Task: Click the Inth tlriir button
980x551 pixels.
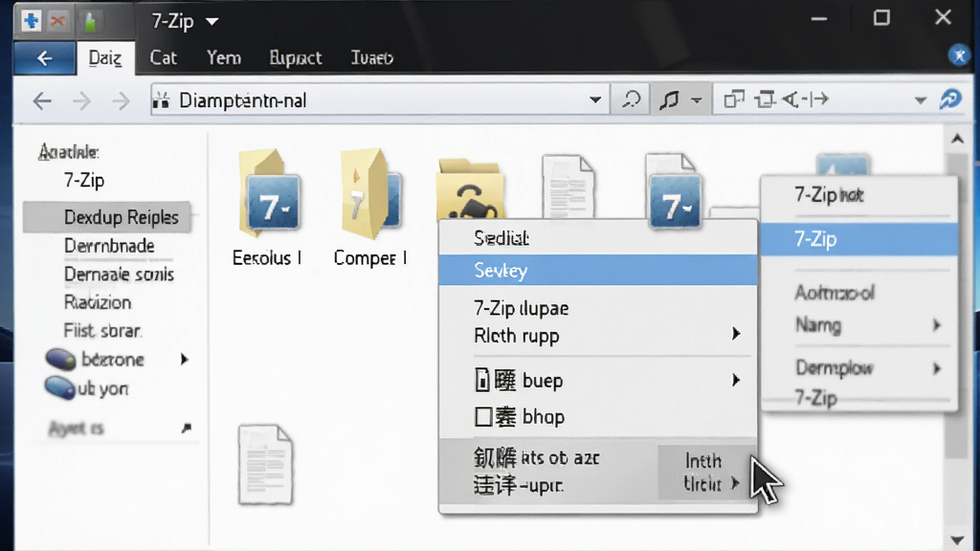Action: (707, 473)
